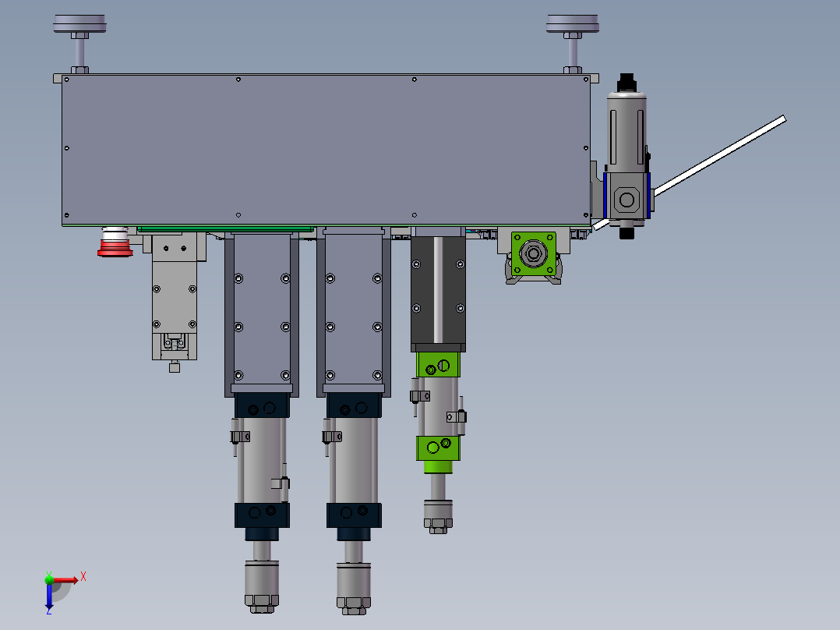The width and height of the screenshot is (840, 630).
Task: Pick the leftmost tall guide plate with six screws
Action: point(262,315)
